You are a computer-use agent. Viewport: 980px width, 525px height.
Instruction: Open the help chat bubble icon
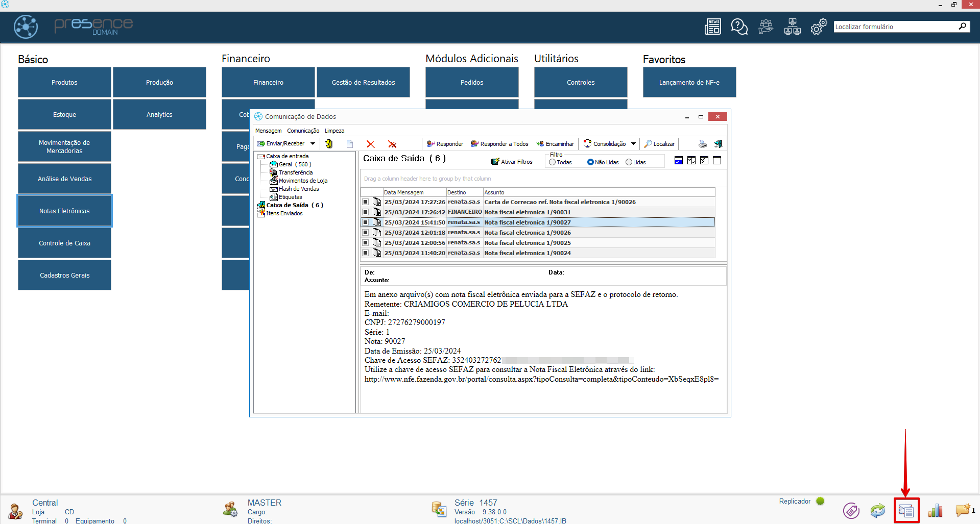(x=739, y=27)
